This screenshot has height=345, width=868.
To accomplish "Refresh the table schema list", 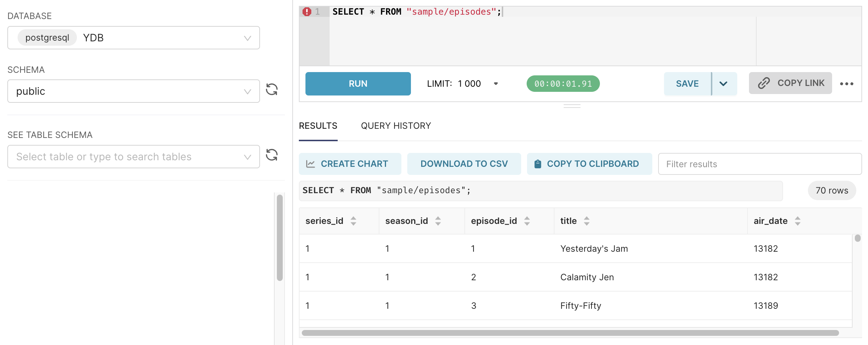I will click(272, 155).
